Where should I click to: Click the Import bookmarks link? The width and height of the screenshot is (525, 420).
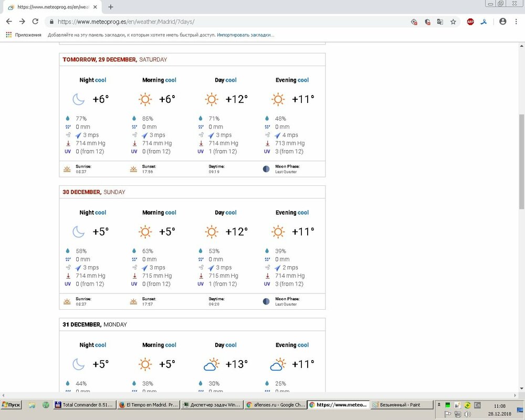point(246,35)
